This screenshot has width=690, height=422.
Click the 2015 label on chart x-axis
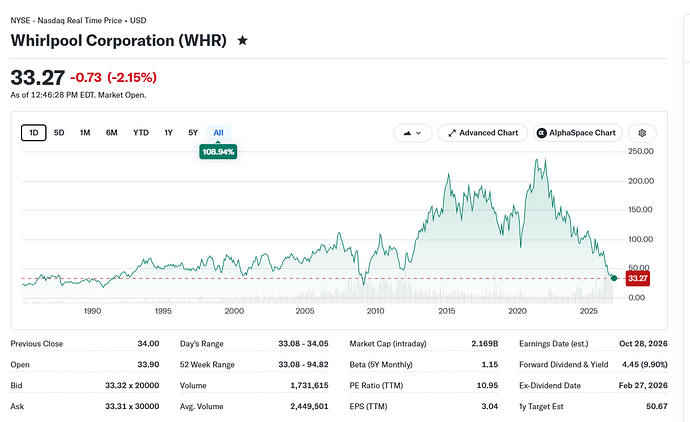pyautogui.click(x=447, y=311)
